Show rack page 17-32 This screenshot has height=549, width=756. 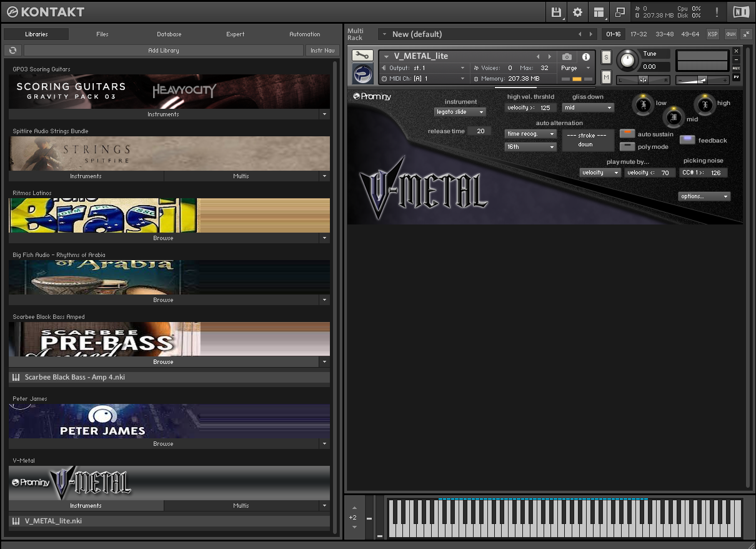(639, 34)
